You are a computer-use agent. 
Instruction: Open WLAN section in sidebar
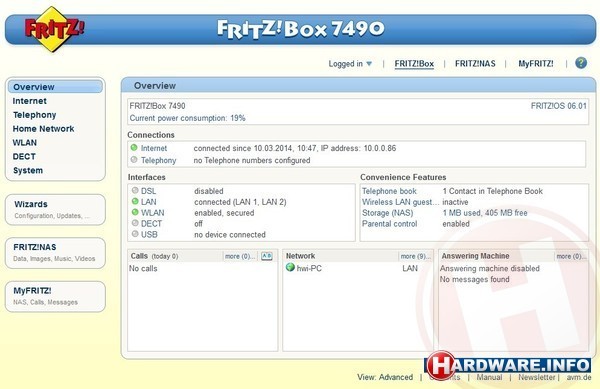[24, 143]
